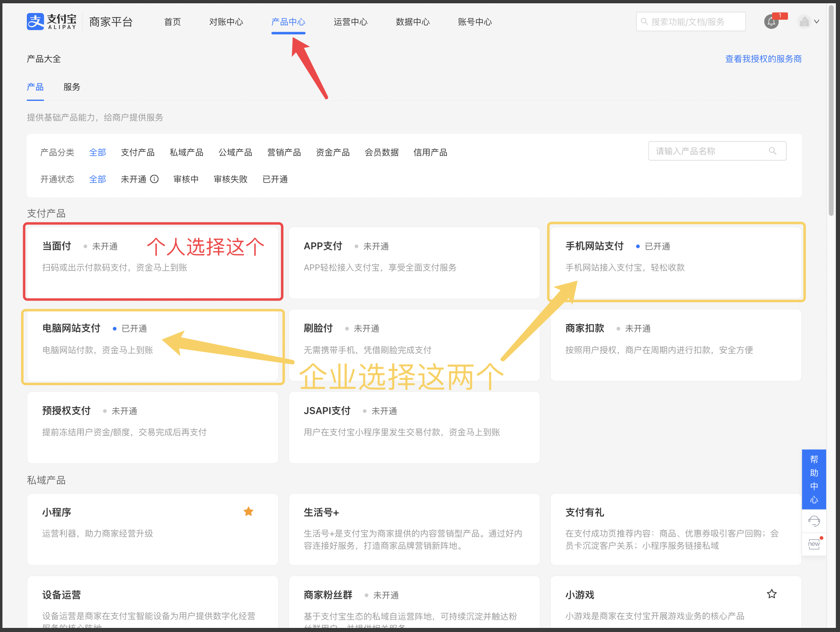The width and height of the screenshot is (840, 632).
Task: Click the account avatar icon
Action: [804, 22]
